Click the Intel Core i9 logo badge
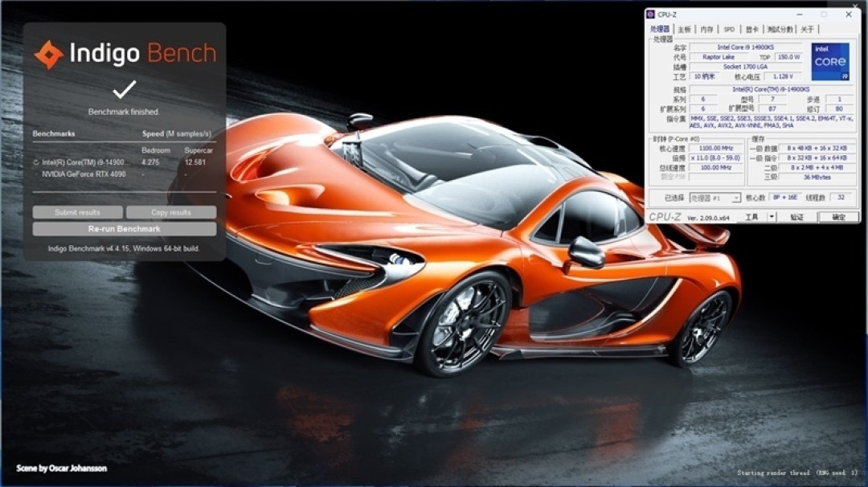Image resolution: width=868 pixels, height=487 pixels. [829, 61]
